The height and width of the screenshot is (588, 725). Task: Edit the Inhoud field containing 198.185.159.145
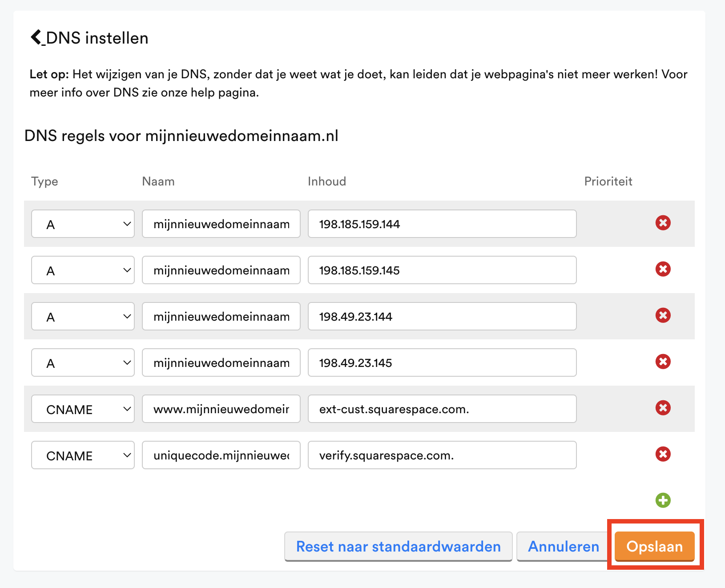[x=442, y=270]
